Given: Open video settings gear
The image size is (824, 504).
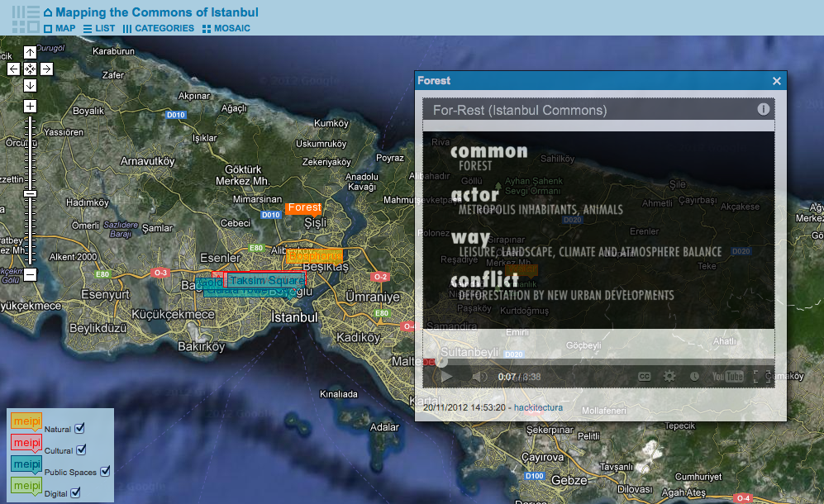Looking at the screenshot, I should [669, 376].
